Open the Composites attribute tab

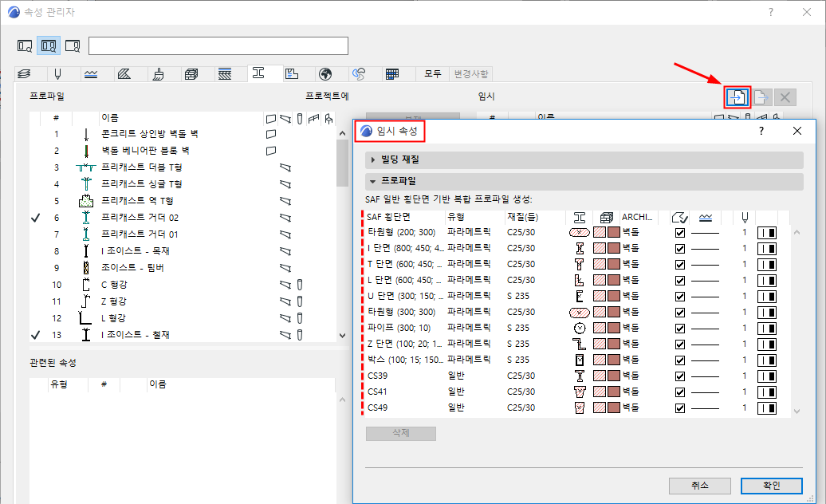tap(225, 73)
